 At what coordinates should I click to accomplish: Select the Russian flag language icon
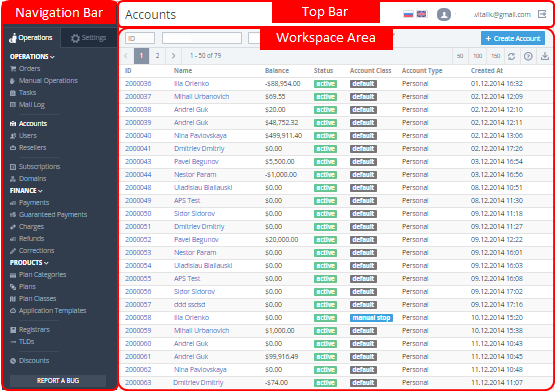point(408,14)
